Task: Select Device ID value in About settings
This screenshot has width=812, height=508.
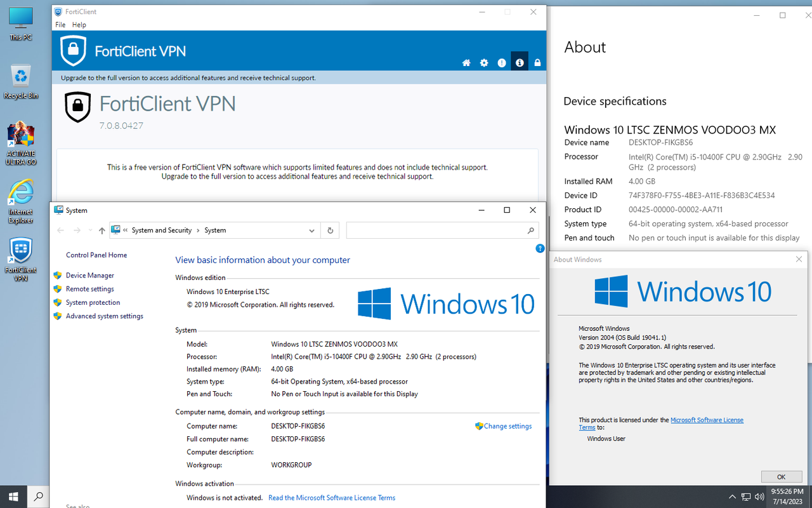Action: [x=702, y=196]
